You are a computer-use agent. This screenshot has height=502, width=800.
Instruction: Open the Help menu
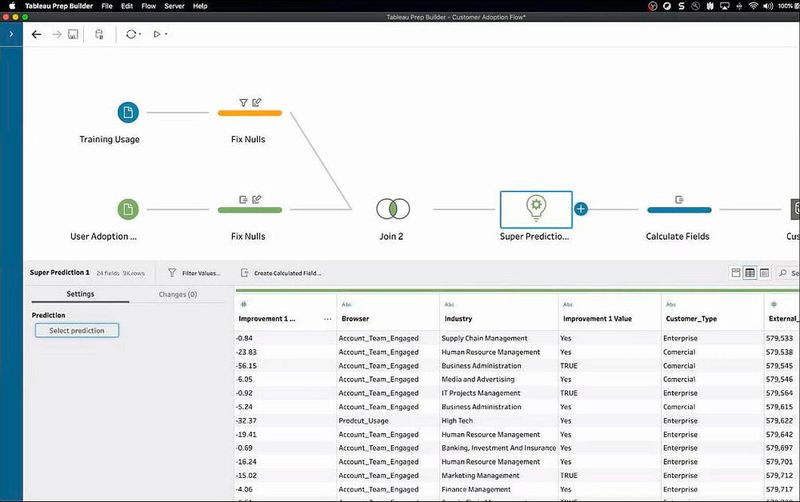200,6
